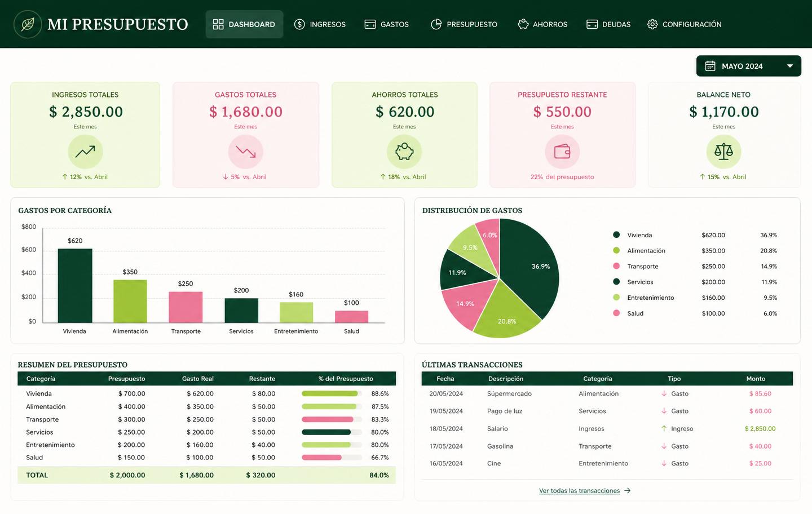
Task: Select the Súpermercado transaction row
Action: point(607,393)
